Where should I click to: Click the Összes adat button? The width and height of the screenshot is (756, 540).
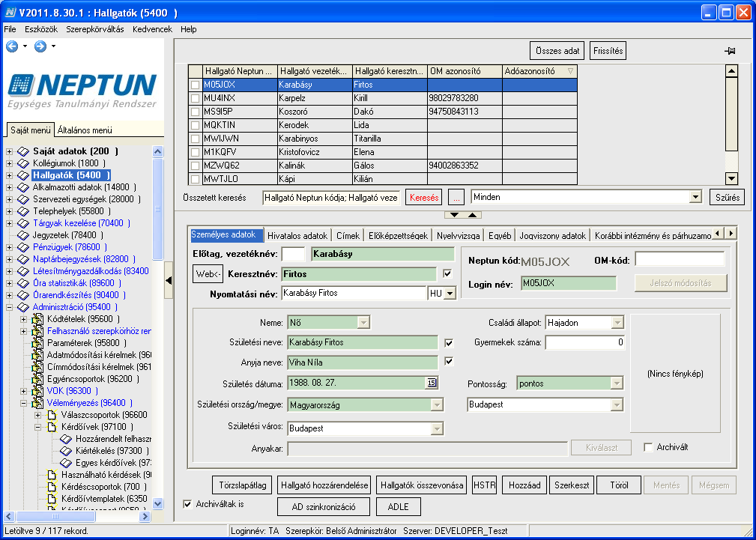click(557, 51)
